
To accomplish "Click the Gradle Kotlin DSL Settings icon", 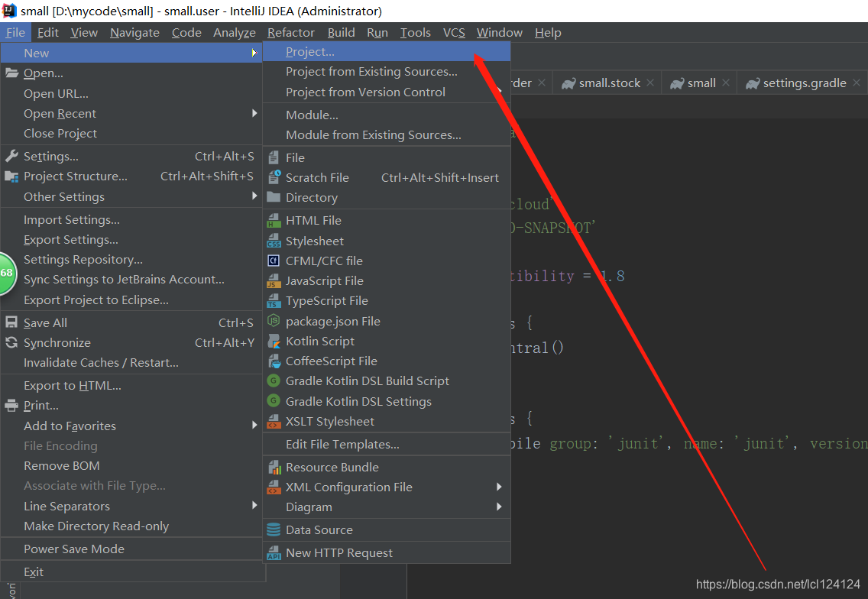I will [274, 401].
